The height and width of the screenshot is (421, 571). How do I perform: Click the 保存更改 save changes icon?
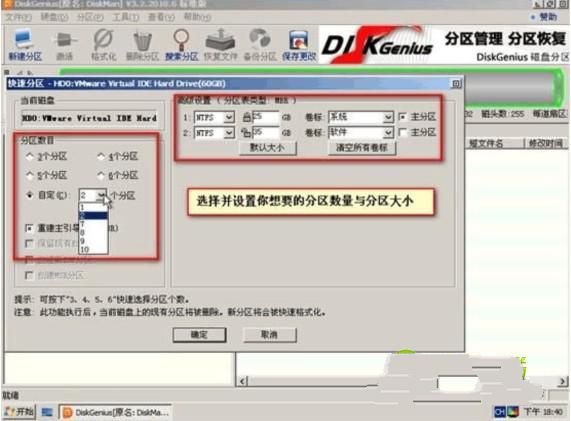pyautogui.click(x=299, y=44)
